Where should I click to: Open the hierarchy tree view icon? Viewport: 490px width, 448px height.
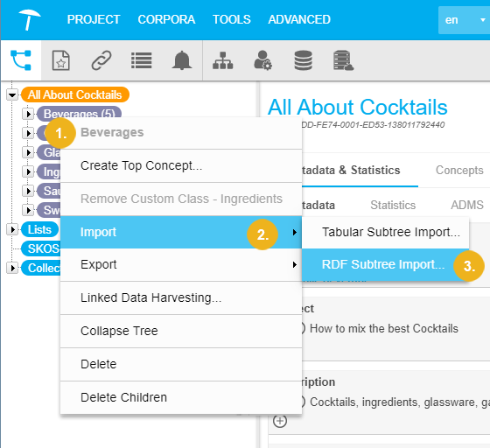21,60
